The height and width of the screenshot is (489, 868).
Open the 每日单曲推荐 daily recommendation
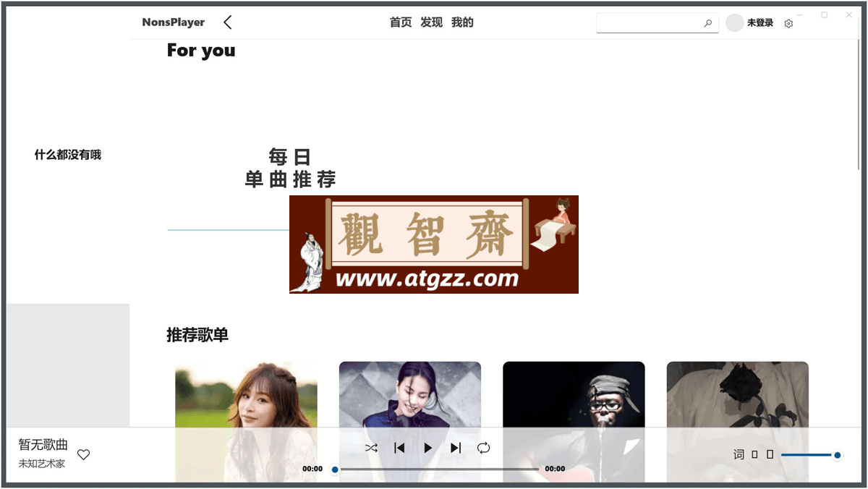[290, 168]
